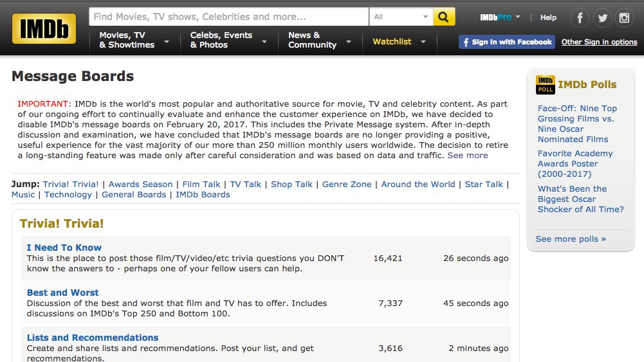Expand the IMDbPro dropdown

pos(500,17)
